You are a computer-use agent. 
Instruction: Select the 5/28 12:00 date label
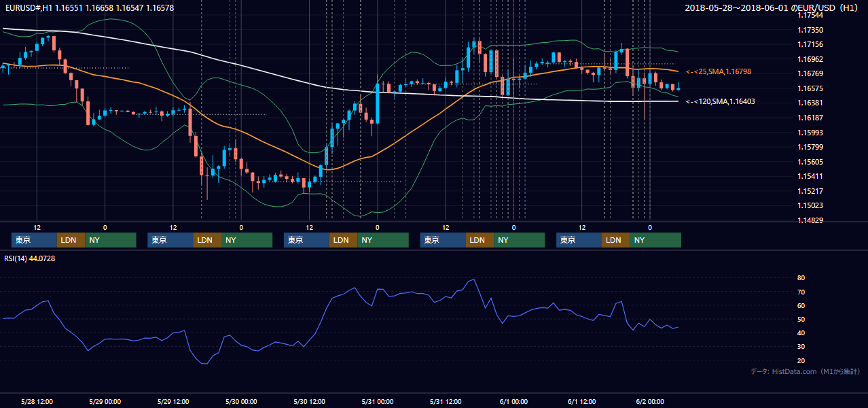click(37, 401)
